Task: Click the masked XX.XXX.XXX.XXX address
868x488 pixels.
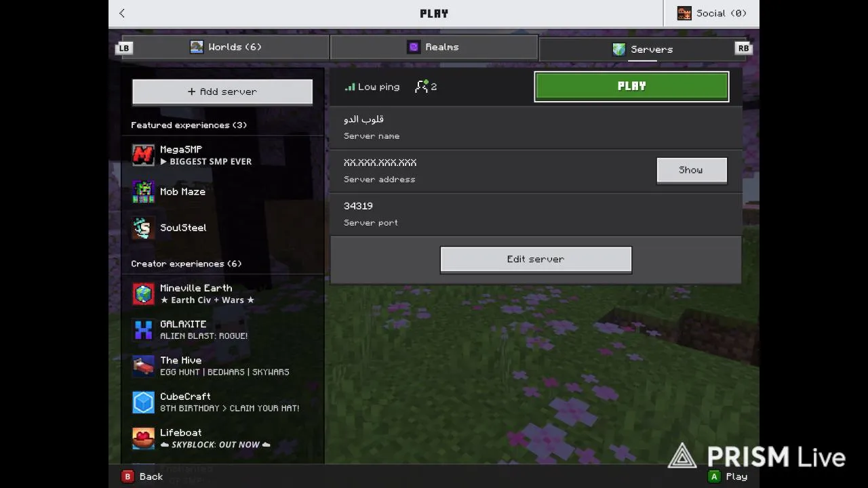Action: click(x=380, y=163)
